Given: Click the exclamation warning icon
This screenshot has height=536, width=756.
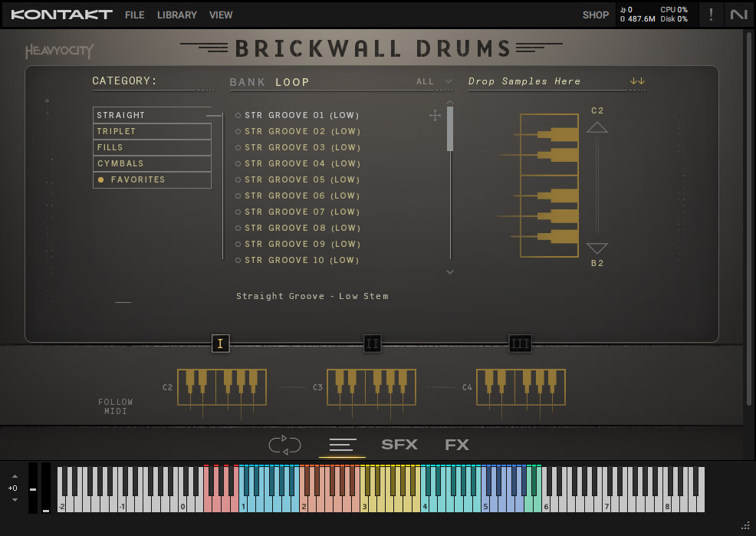Looking at the screenshot, I should pyautogui.click(x=711, y=15).
